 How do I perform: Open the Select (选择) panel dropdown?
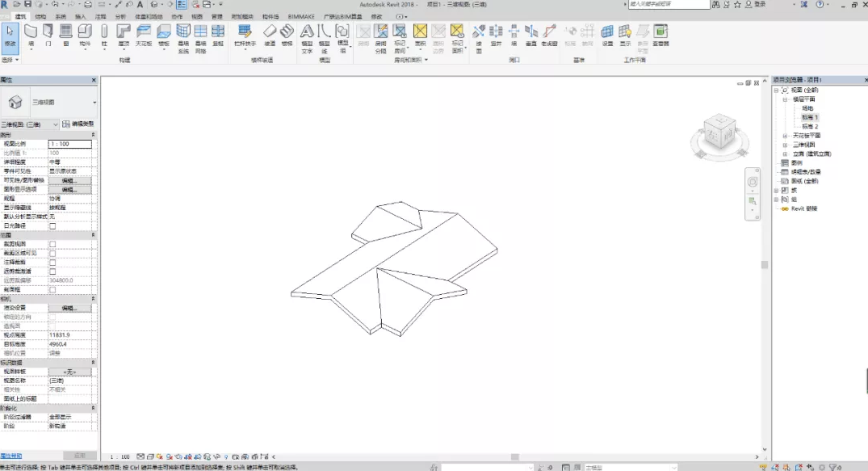[x=10, y=60]
